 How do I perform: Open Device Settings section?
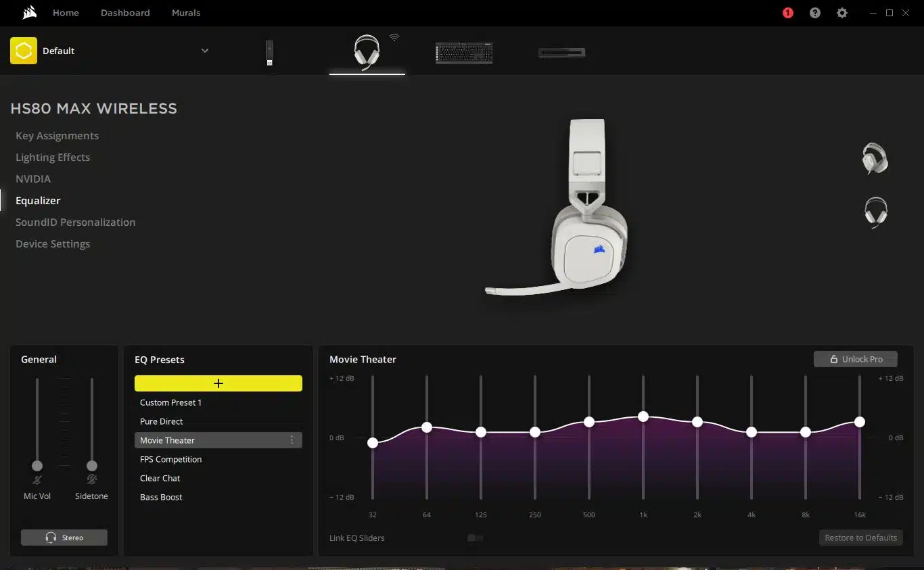tap(53, 244)
